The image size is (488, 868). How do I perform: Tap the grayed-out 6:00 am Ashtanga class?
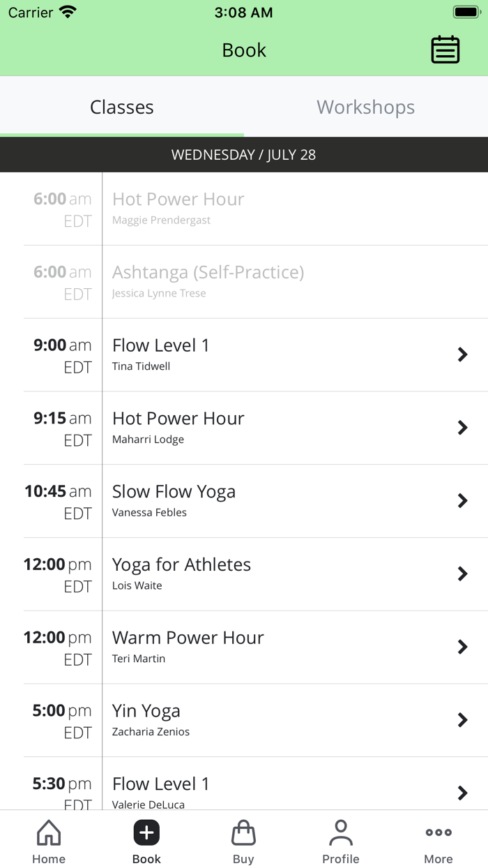coord(244,281)
